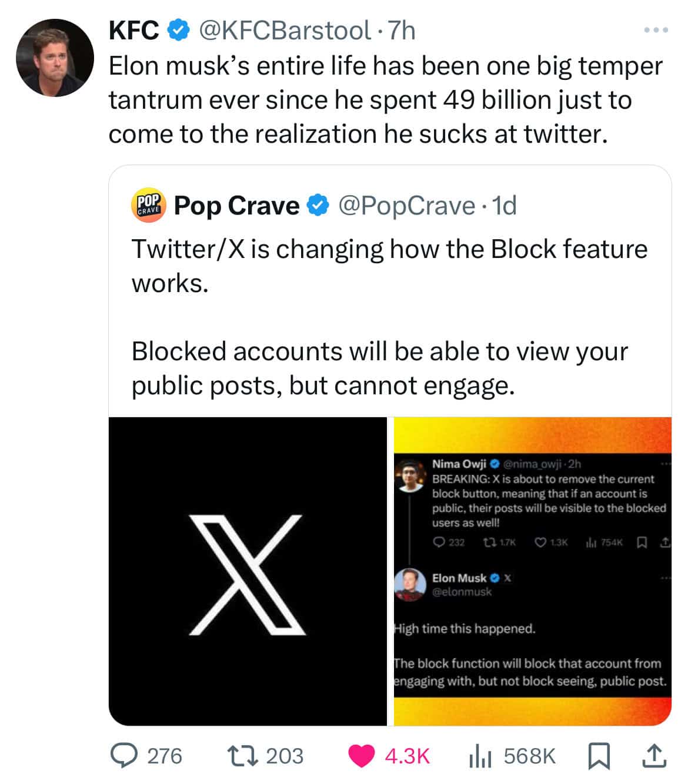Open the @KFCBarstool handle link
The image size is (688, 784).
click(286, 30)
